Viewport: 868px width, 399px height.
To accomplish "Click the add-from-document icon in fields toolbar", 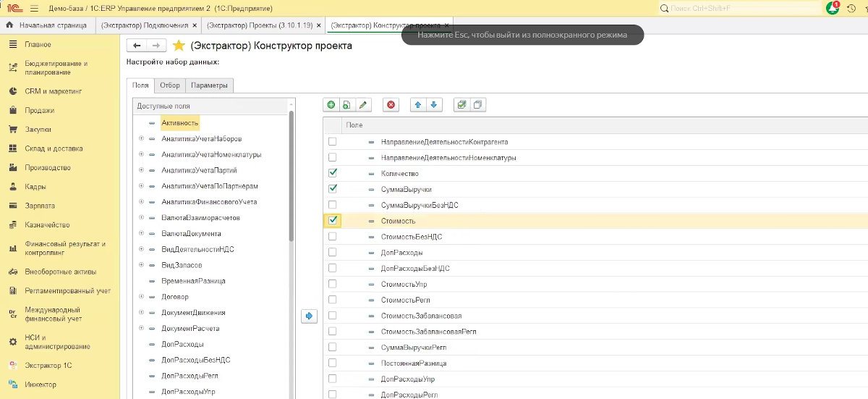I will pos(346,105).
